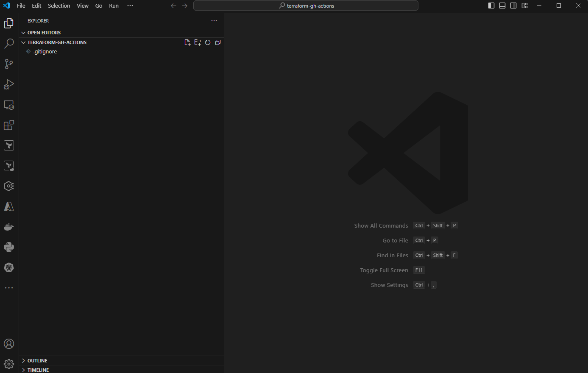This screenshot has width=588, height=373.
Task: Open the Run menu
Action: coord(114,6)
